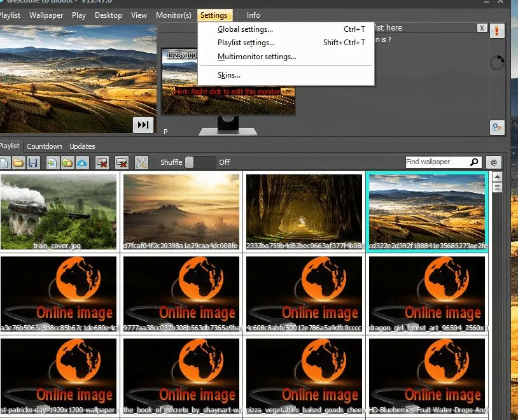Click the magnifier icon in Find wallpaper
Screen dimensions: 518x420
474,162
